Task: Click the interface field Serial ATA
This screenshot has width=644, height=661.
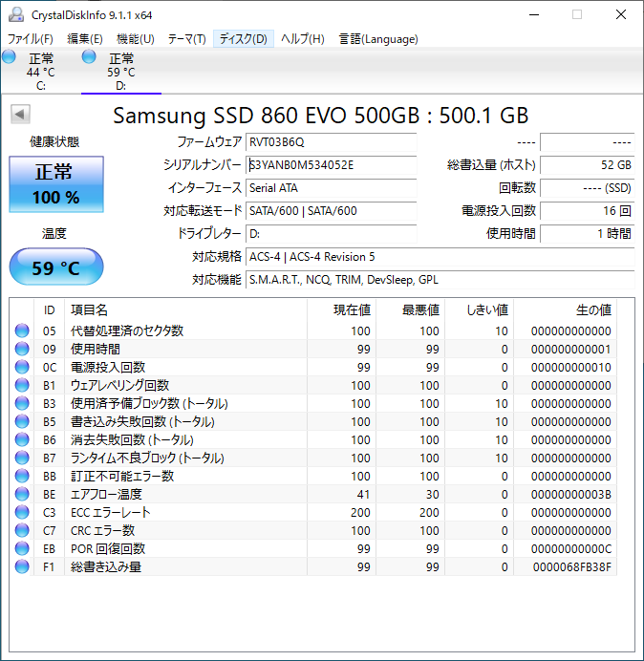Action: point(331,187)
